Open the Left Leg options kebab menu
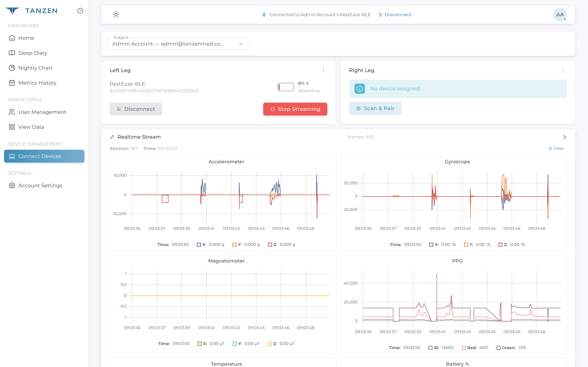This screenshot has height=367, width=588. pos(324,70)
